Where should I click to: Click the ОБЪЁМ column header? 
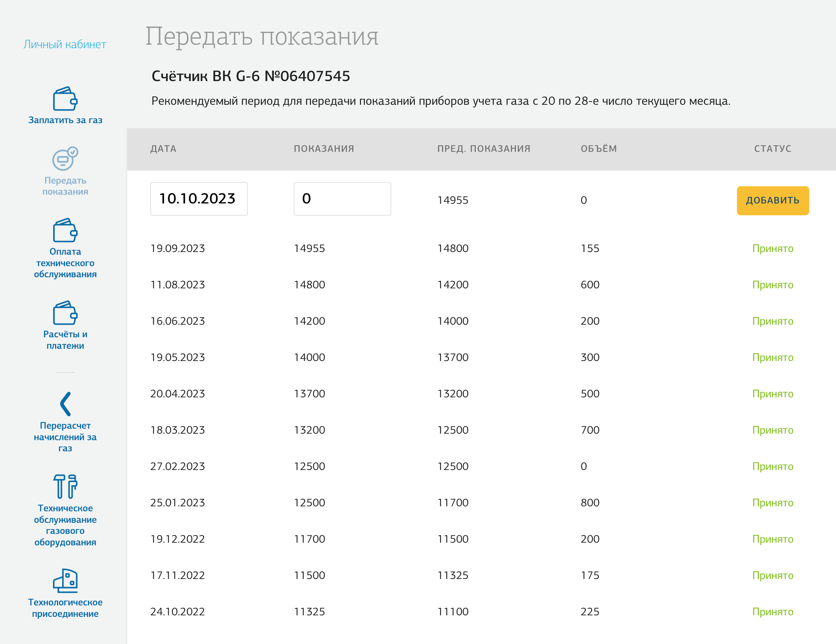click(x=599, y=148)
